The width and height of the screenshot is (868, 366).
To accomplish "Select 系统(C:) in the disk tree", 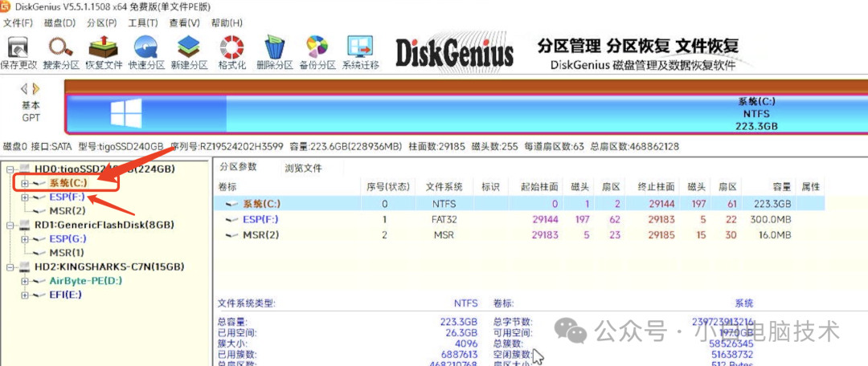I will tap(68, 183).
